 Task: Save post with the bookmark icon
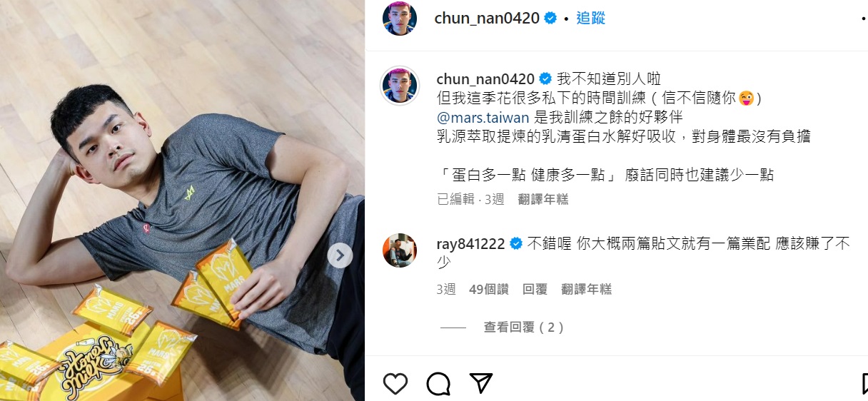tap(864, 384)
